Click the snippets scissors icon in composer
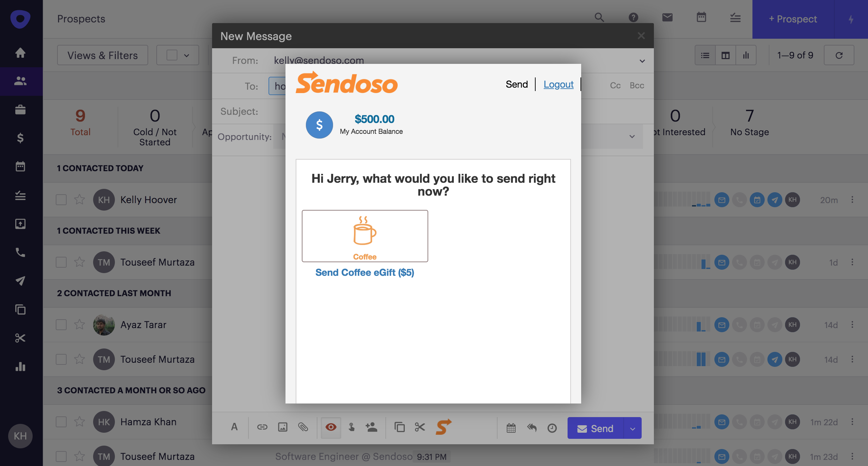868x466 pixels. (x=420, y=427)
